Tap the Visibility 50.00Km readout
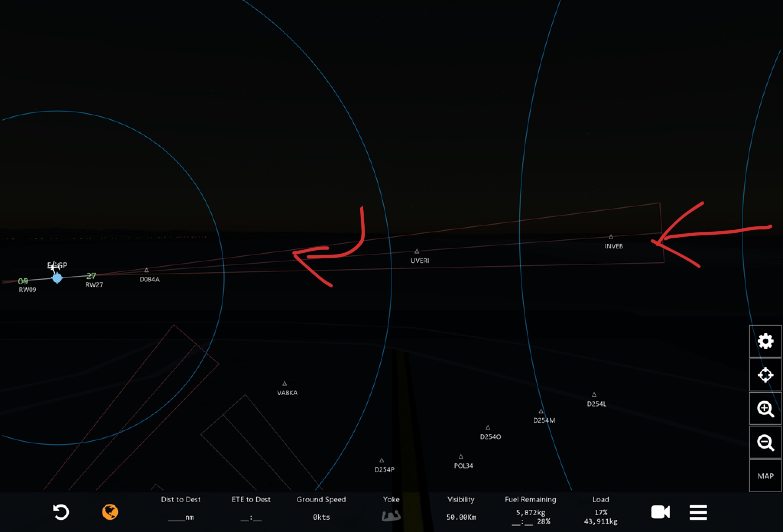Viewport: 783px width, 532px height. point(461,517)
